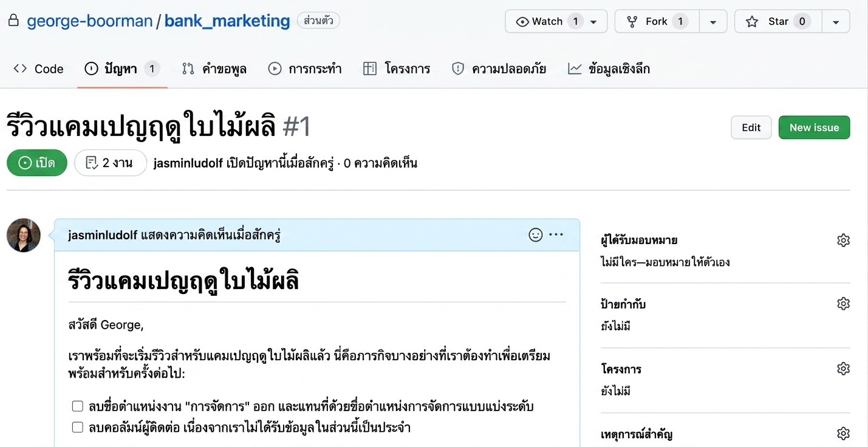Open the คำขอพูล pull requests tab
Image resolution: width=868 pixels, height=447 pixels.
click(214, 69)
